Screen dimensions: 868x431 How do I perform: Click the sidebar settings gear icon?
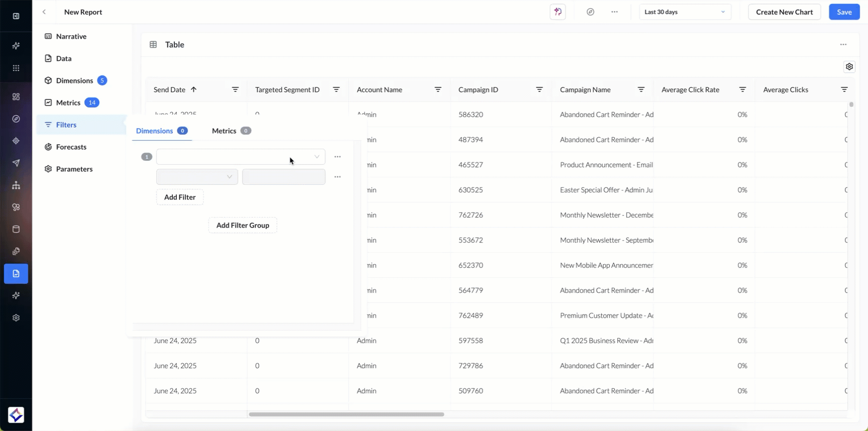click(x=16, y=318)
